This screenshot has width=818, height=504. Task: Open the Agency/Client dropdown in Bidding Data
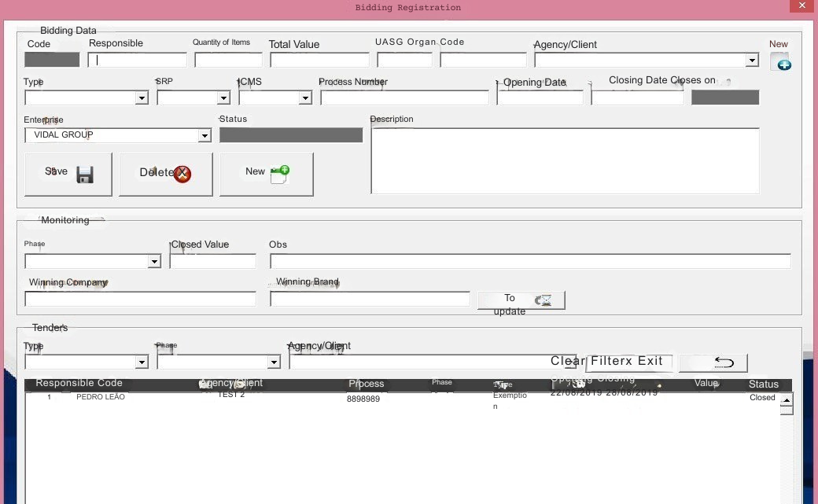tap(752, 61)
